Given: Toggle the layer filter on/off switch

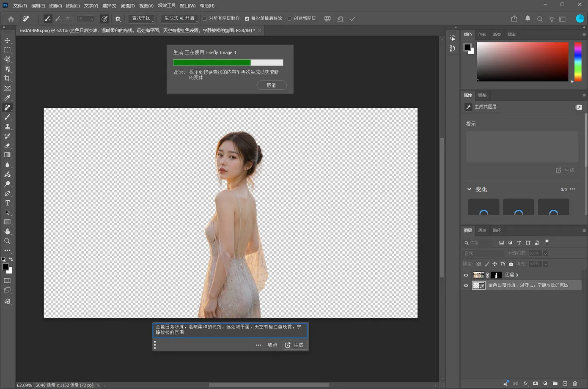Looking at the screenshot, I should coord(547,242).
